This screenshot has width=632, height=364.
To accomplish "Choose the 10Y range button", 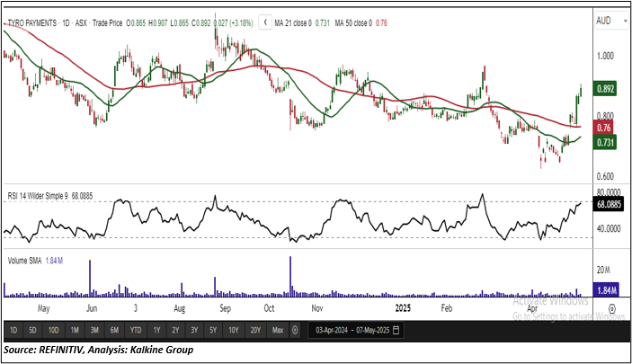I will click(234, 330).
